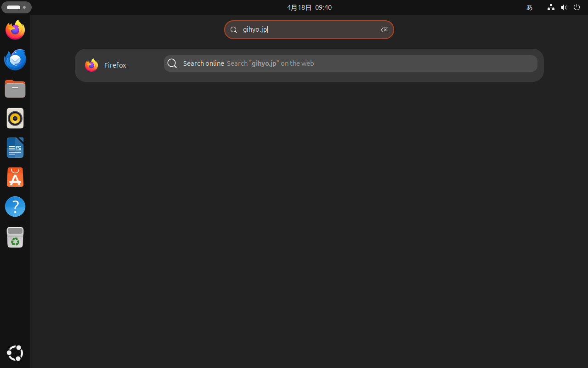Viewport: 588px width, 368px height.
Task: Launch Firefox from the dock
Action: pos(15,30)
